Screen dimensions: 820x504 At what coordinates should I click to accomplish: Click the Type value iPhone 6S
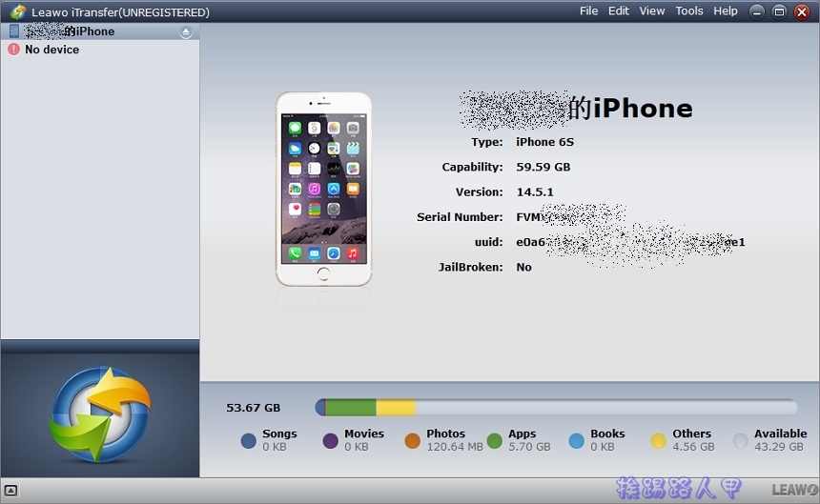[x=545, y=142]
